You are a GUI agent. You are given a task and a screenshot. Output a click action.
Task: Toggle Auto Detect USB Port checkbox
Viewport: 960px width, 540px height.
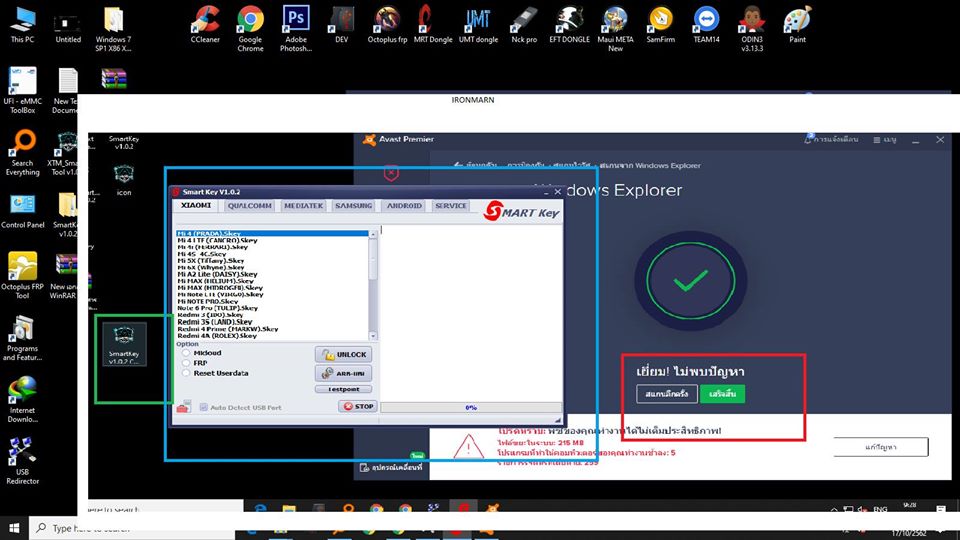(x=203, y=407)
